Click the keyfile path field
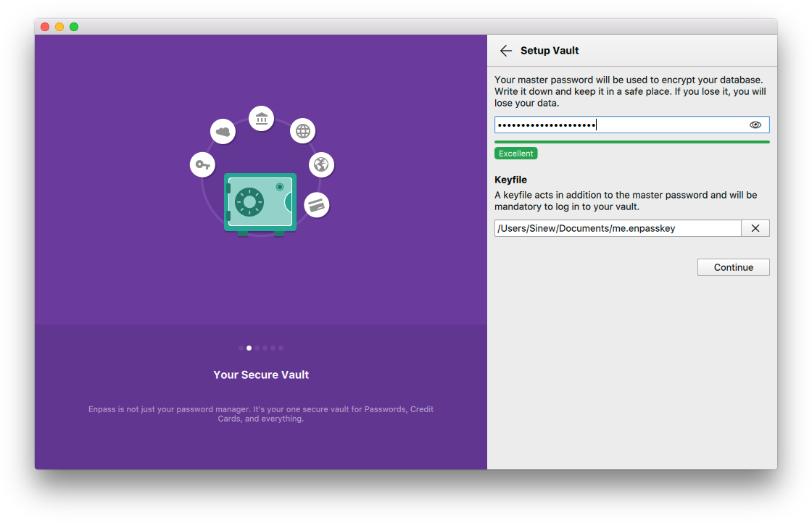This screenshot has width=812, height=523. pos(618,228)
